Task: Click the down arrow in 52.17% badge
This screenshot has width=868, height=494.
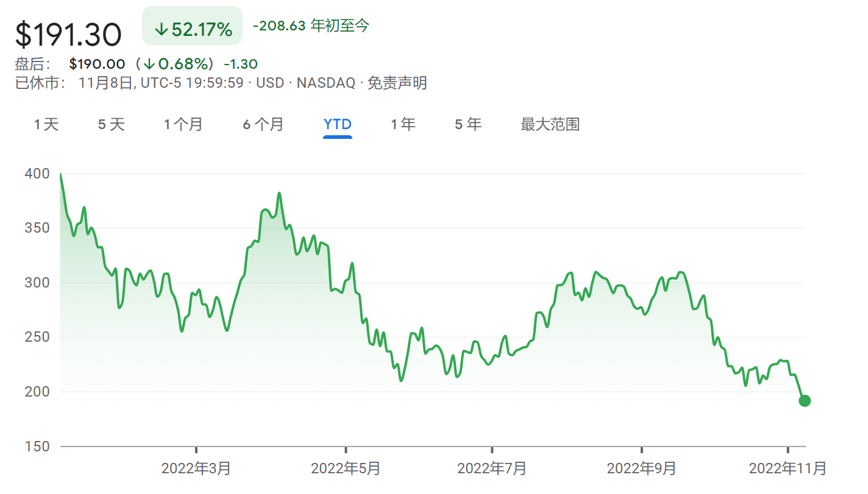Action: [x=161, y=30]
